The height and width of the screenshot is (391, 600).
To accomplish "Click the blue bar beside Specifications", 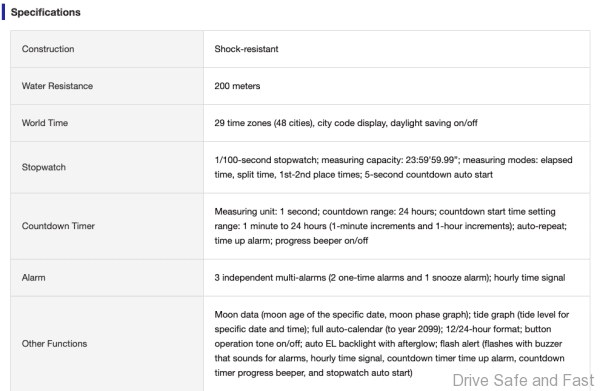I will pyautogui.click(x=3, y=12).
